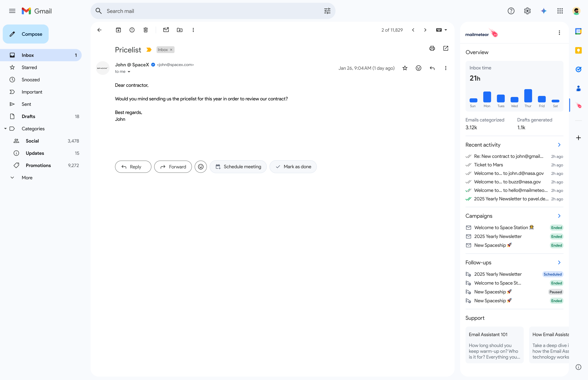Click the Search mail input field
This screenshot has width=588, height=380.
(197, 11)
